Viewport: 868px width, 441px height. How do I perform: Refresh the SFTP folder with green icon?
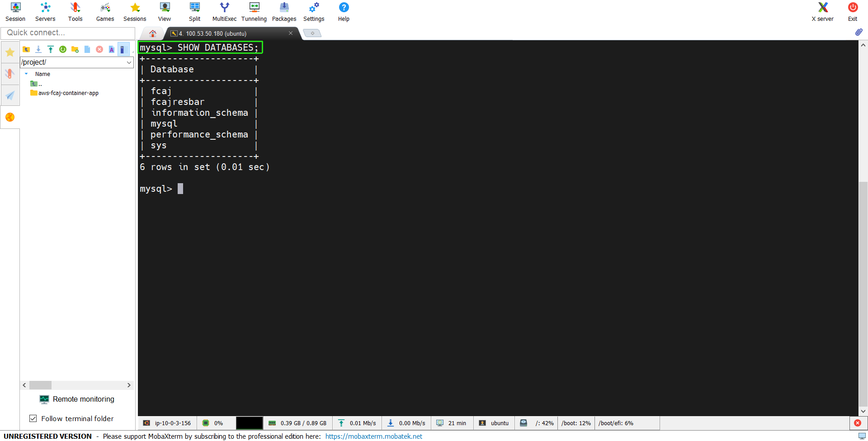click(63, 49)
